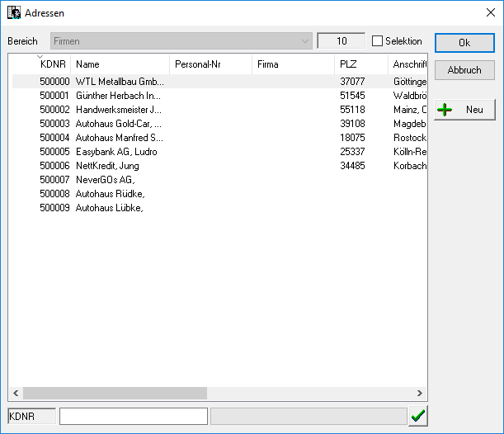Open the Bereich Firmen dropdown
This screenshot has height=434, width=504.
click(x=181, y=41)
